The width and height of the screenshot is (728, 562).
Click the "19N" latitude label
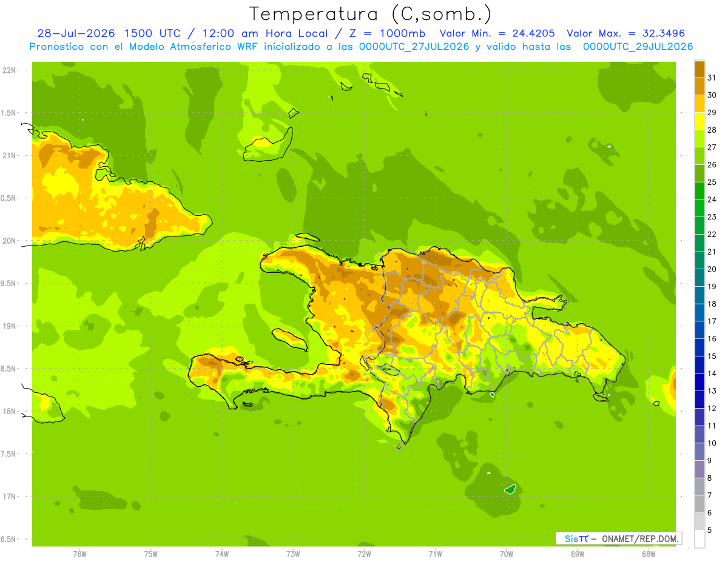pyautogui.click(x=10, y=326)
